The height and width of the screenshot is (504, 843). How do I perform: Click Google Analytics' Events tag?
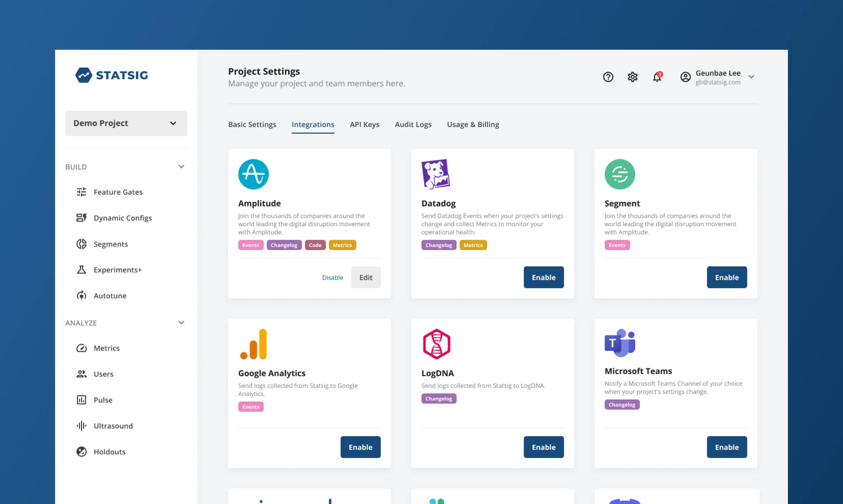pos(251,407)
